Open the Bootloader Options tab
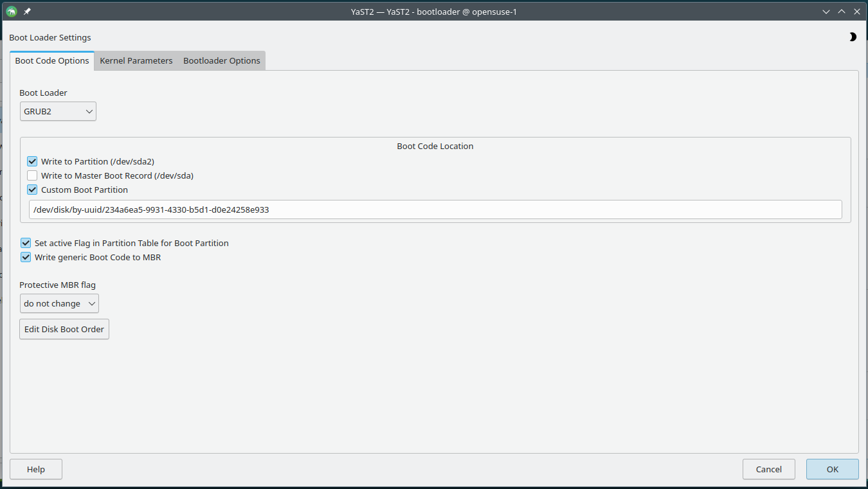This screenshot has height=489, width=868. 222,61
